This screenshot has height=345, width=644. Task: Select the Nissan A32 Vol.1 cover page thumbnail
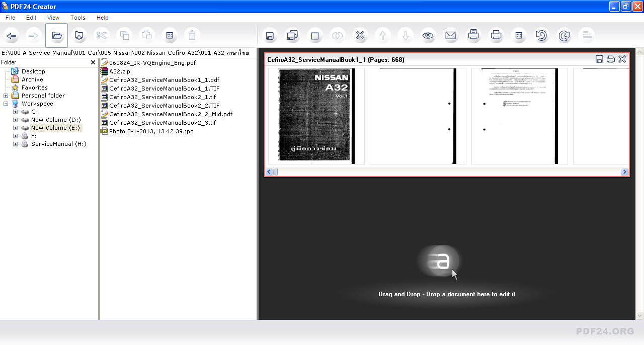(316, 116)
